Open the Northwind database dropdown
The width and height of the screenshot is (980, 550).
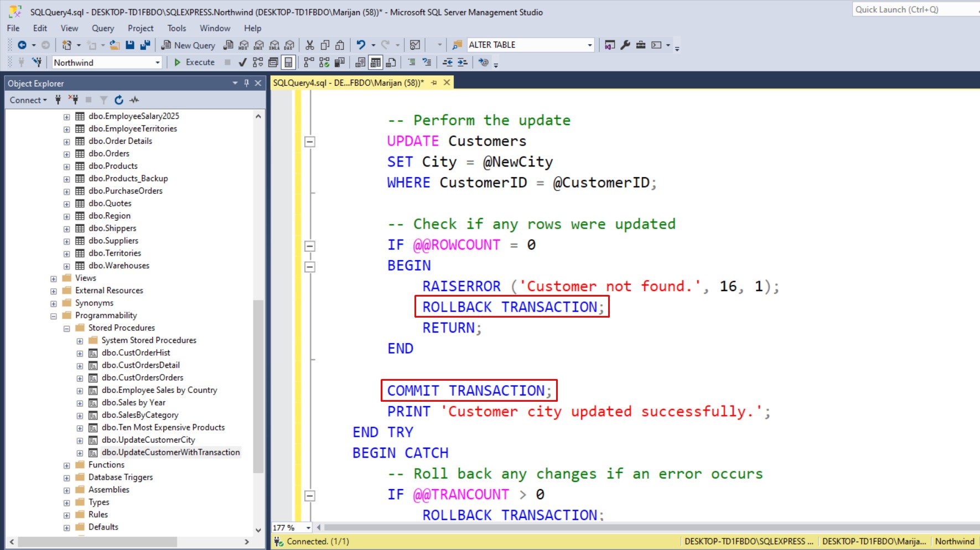pos(158,63)
